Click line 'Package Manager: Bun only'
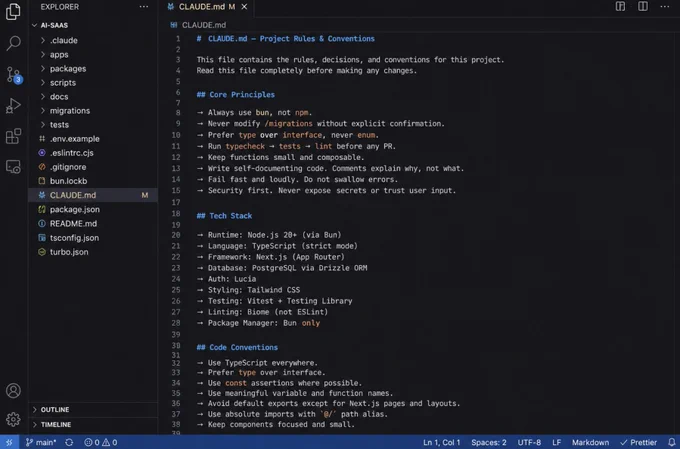 (258, 323)
